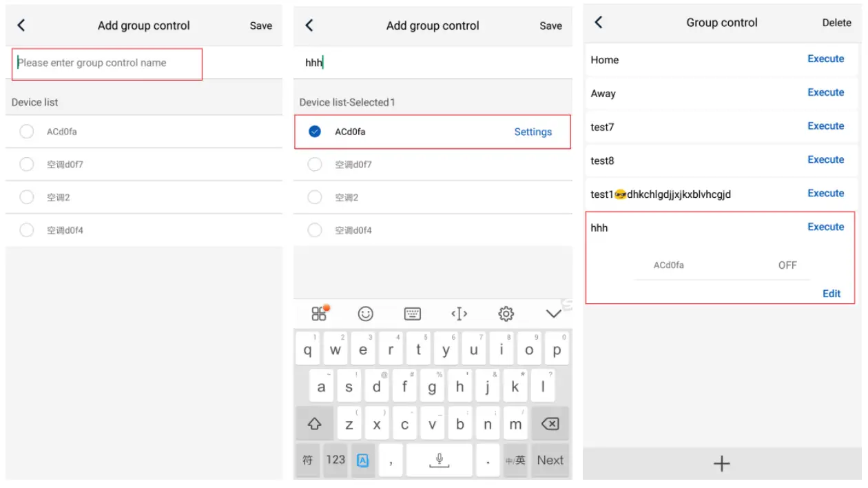Tap the text cursor navigation icon

pos(459,312)
